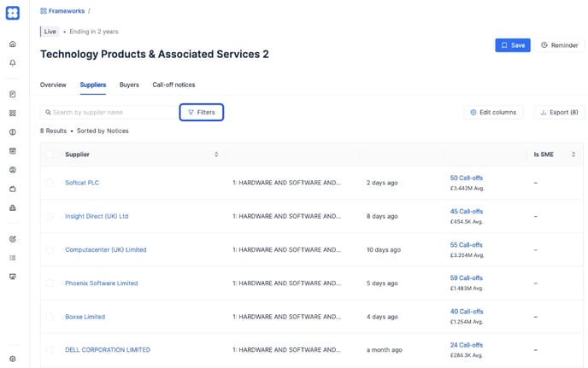Switch to the Buyers tab
The image size is (588, 368).
pyautogui.click(x=129, y=85)
